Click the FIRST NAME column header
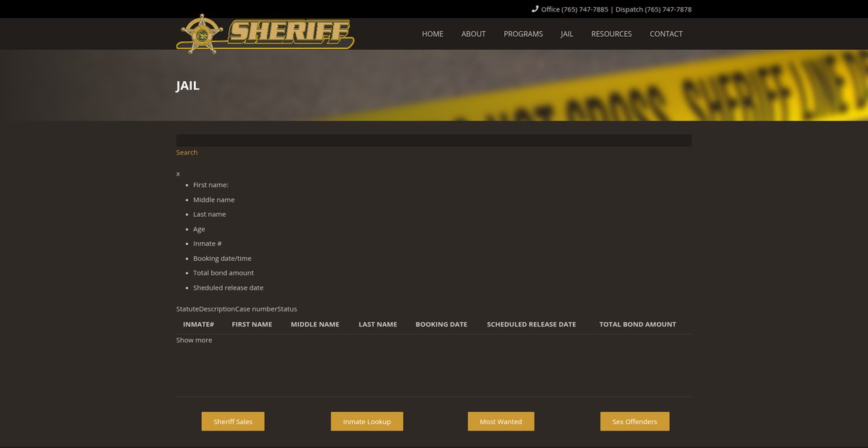Image resolution: width=868 pixels, height=448 pixels. click(x=252, y=324)
